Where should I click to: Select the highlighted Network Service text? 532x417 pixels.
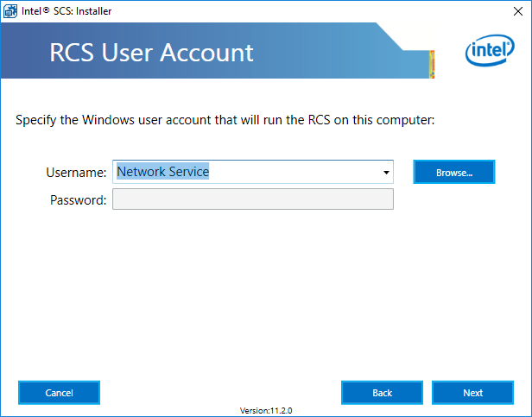coord(163,172)
